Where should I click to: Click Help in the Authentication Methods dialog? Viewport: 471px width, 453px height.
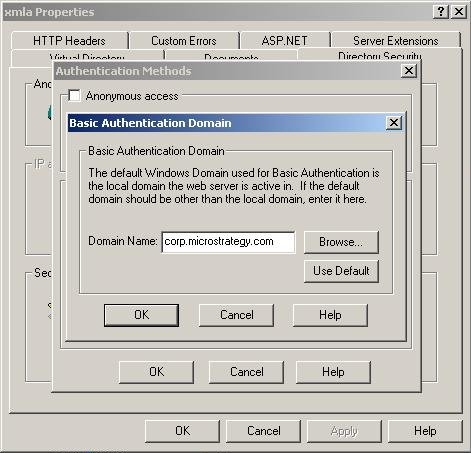tap(333, 372)
